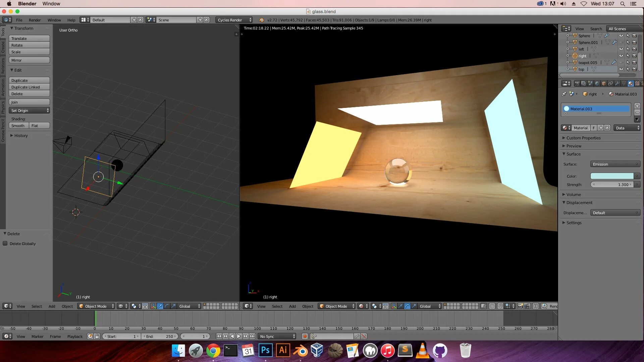Open the Modifiers wrench properties tab

[617, 83]
